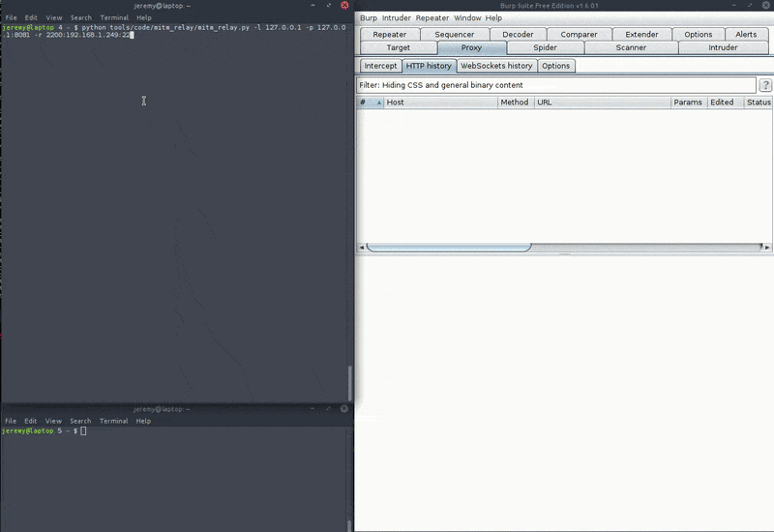Open Search menu in bottom terminal
Screen dimensions: 774x532
[x=80, y=421]
